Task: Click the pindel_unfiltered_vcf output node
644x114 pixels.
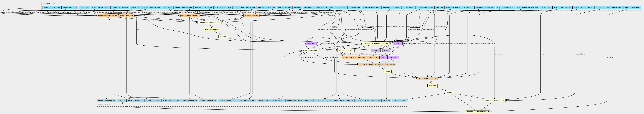Action: pos(208,101)
